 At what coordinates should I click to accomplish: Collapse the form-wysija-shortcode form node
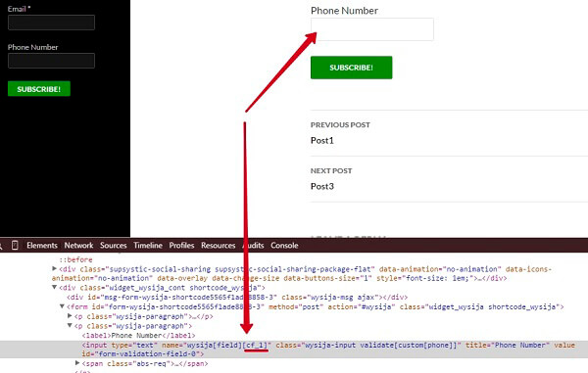tap(63, 306)
